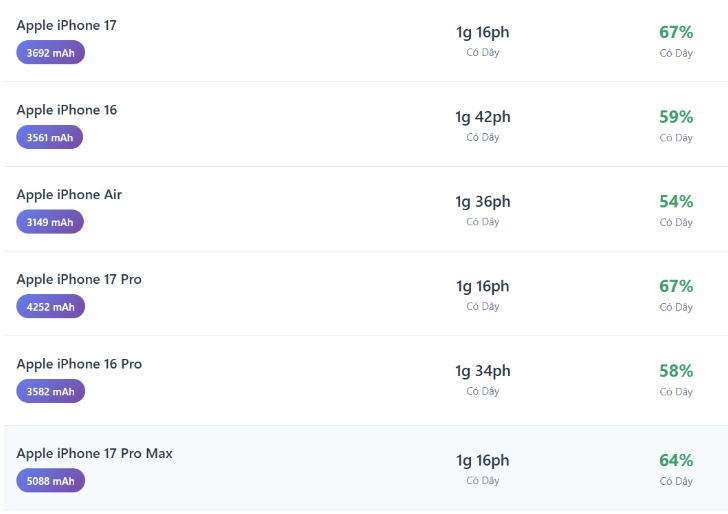728x514 pixels.
Task: Select the 64% charge percentage
Action: [x=676, y=461]
